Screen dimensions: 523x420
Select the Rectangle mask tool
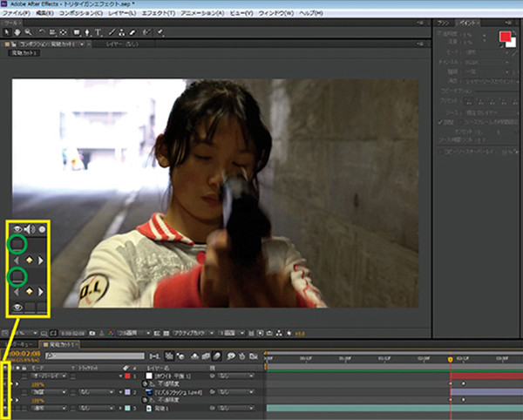pyautogui.click(x=77, y=32)
